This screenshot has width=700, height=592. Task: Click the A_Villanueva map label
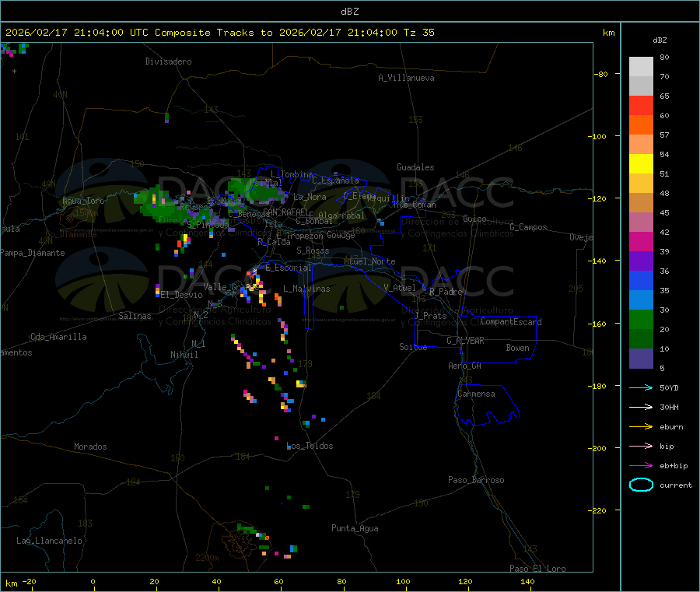click(x=406, y=78)
